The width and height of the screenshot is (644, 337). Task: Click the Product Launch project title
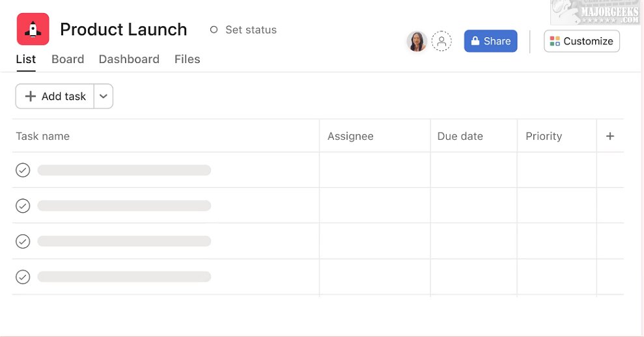[124, 30]
